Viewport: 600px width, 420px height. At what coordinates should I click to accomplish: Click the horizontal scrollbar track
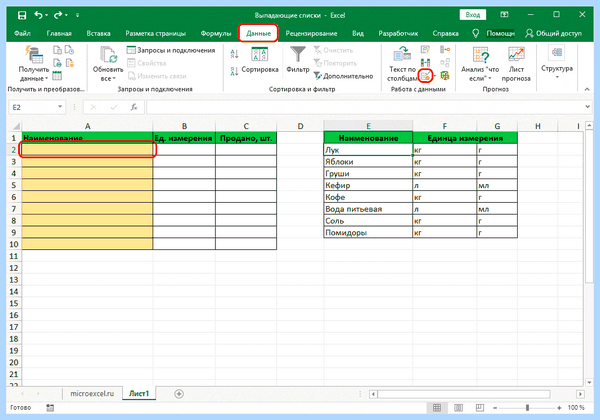tap(463, 394)
